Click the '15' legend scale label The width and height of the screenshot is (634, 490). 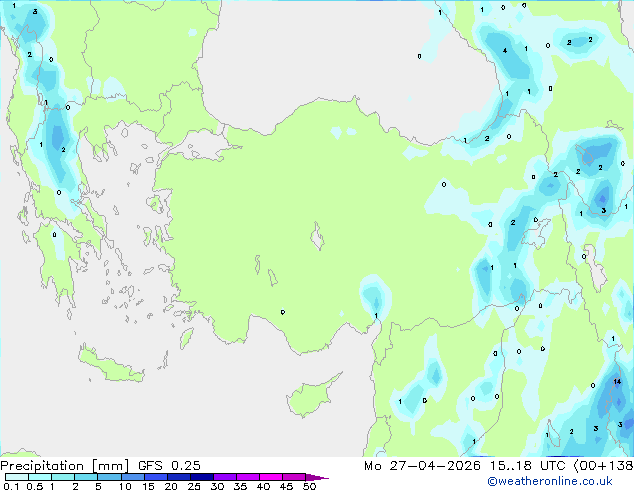point(148,486)
